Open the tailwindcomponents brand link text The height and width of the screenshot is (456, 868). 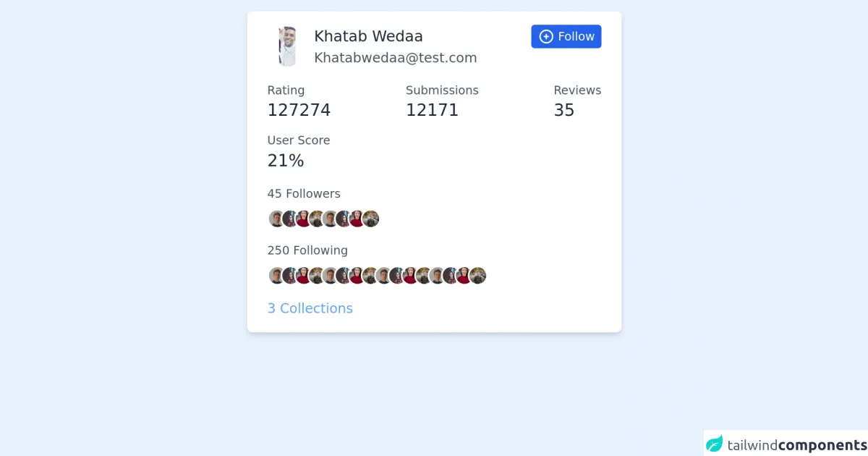(796, 445)
